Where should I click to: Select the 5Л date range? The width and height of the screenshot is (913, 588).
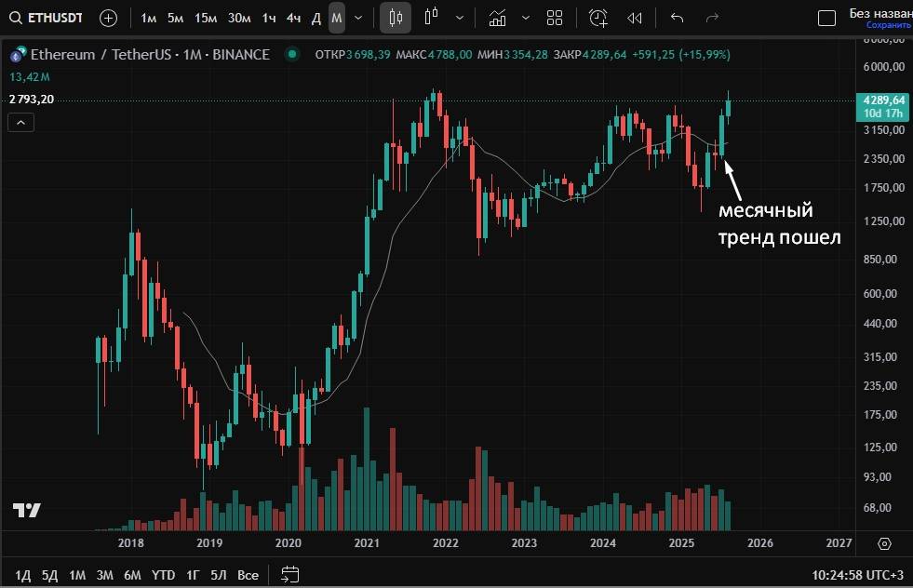click(x=219, y=574)
